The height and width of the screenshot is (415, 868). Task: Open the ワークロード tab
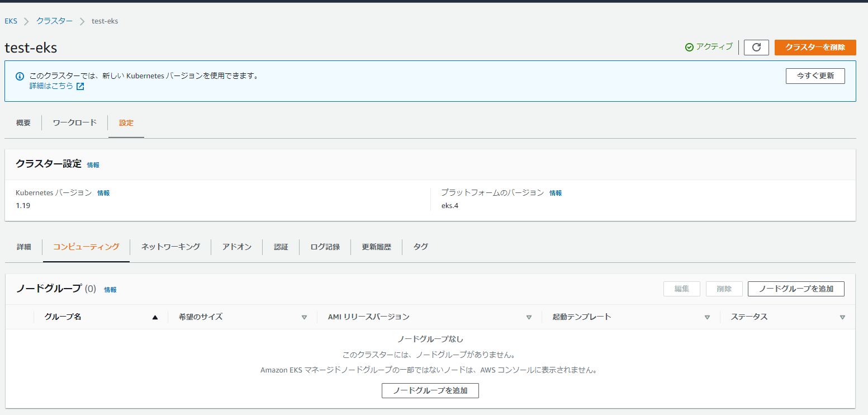click(75, 123)
